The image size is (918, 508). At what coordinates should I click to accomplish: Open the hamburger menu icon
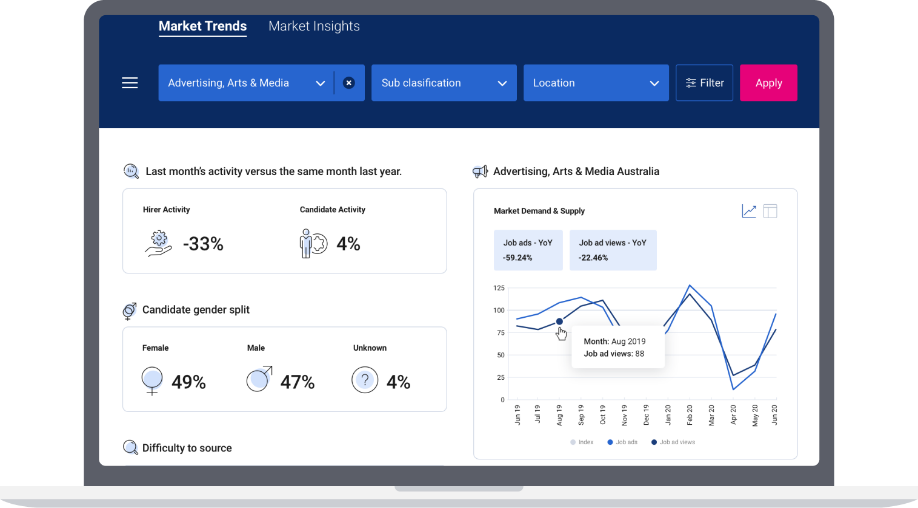(x=130, y=83)
